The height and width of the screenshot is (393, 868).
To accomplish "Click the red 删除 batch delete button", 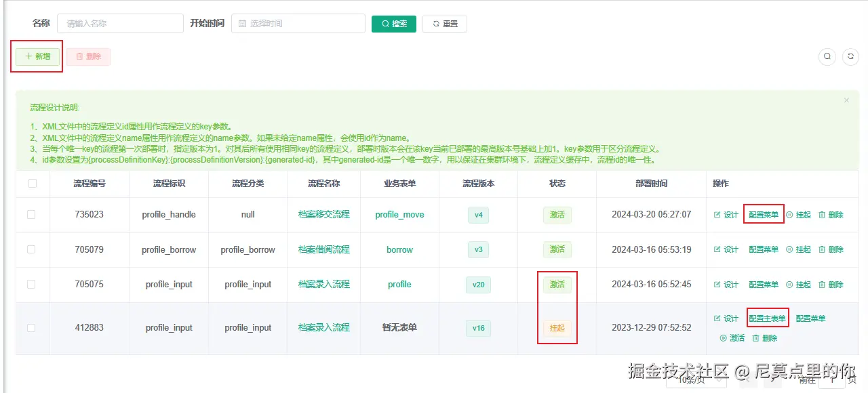I will [88, 57].
